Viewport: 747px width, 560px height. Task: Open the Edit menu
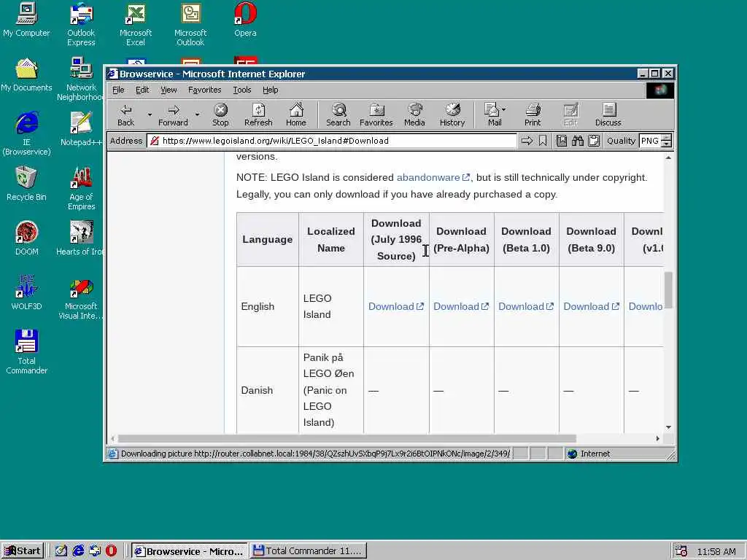142,90
